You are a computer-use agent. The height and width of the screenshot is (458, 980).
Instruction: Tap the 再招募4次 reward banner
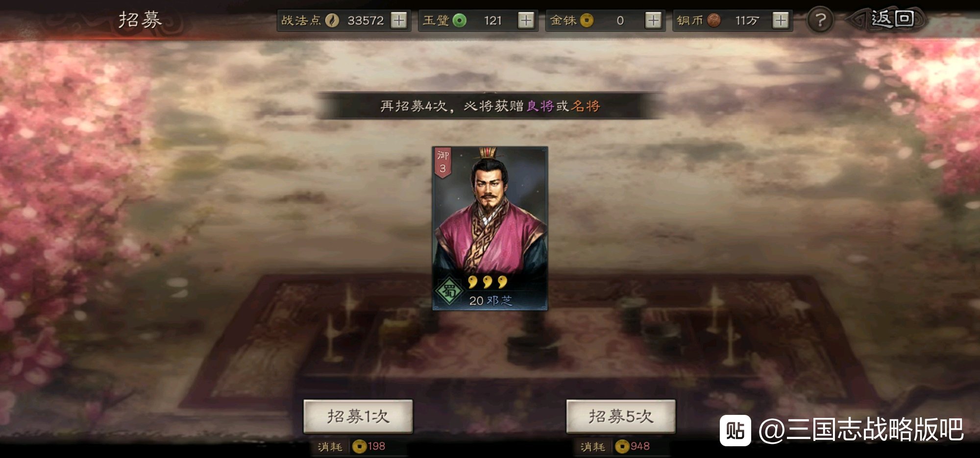tap(490, 106)
